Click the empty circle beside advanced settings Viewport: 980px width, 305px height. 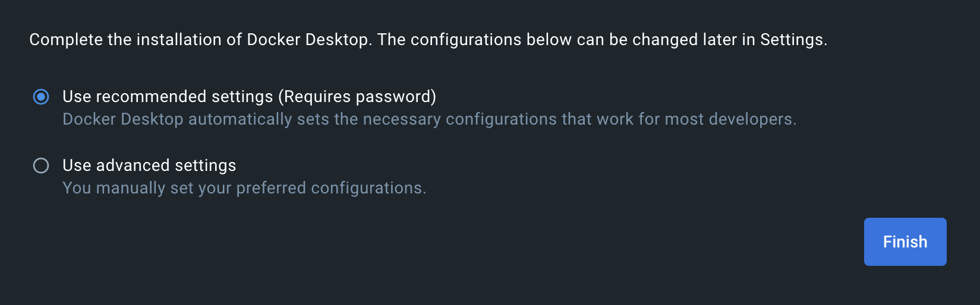pyautogui.click(x=41, y=166)
